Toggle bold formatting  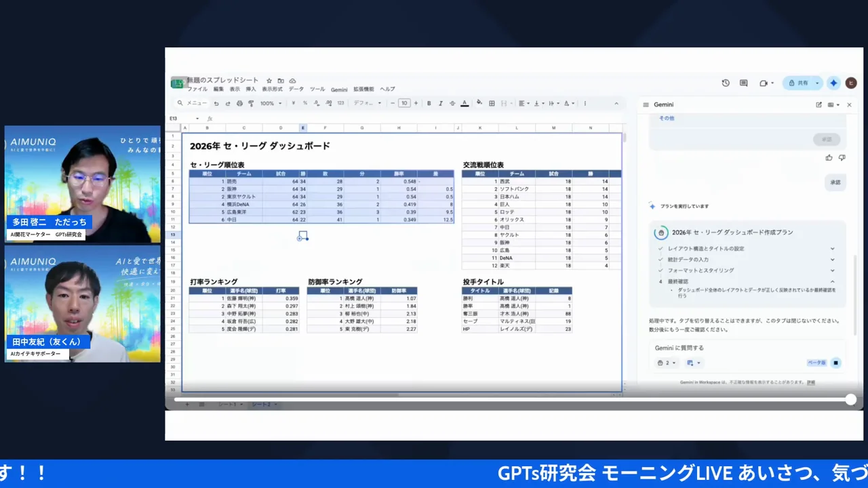point(429,104)
